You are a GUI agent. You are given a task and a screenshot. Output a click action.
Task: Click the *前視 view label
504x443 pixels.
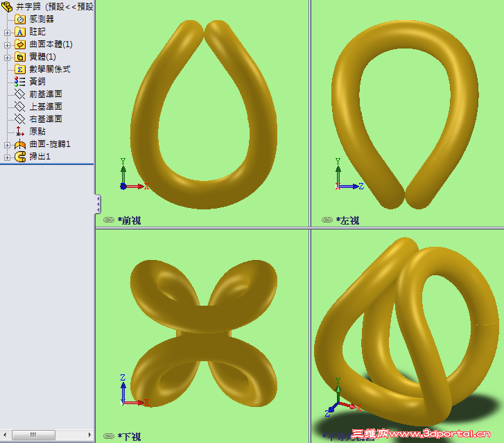[x=129, y=220]
